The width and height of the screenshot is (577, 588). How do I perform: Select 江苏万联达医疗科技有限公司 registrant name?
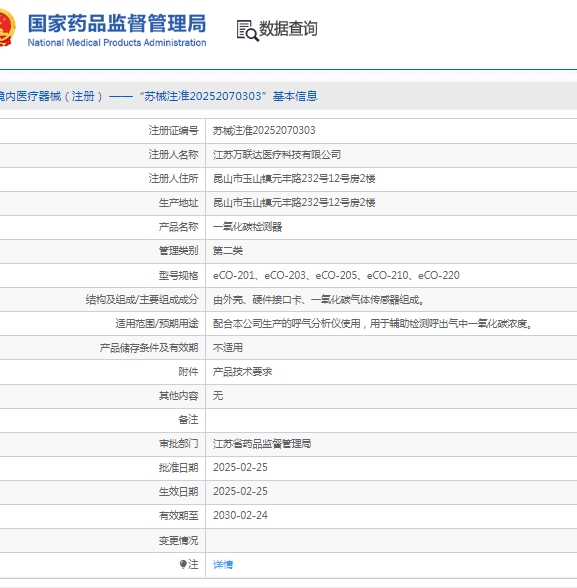[x=277, y=154]
